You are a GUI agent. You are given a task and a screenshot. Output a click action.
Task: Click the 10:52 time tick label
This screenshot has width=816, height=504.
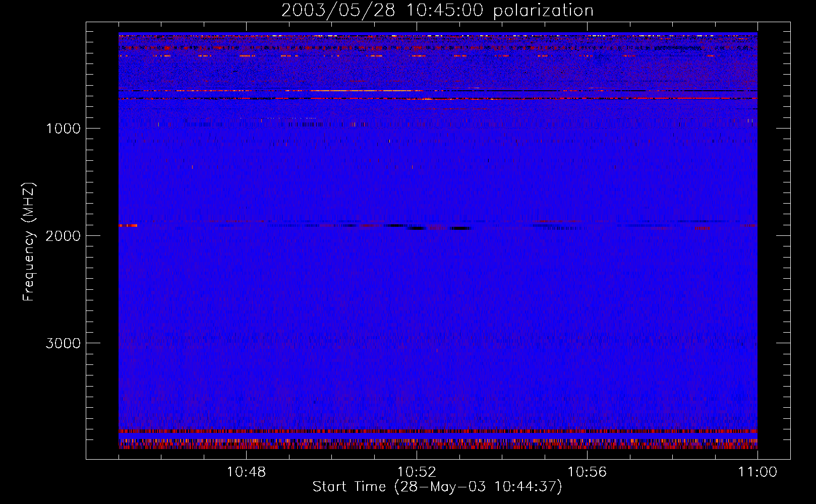tap(417, 472)
